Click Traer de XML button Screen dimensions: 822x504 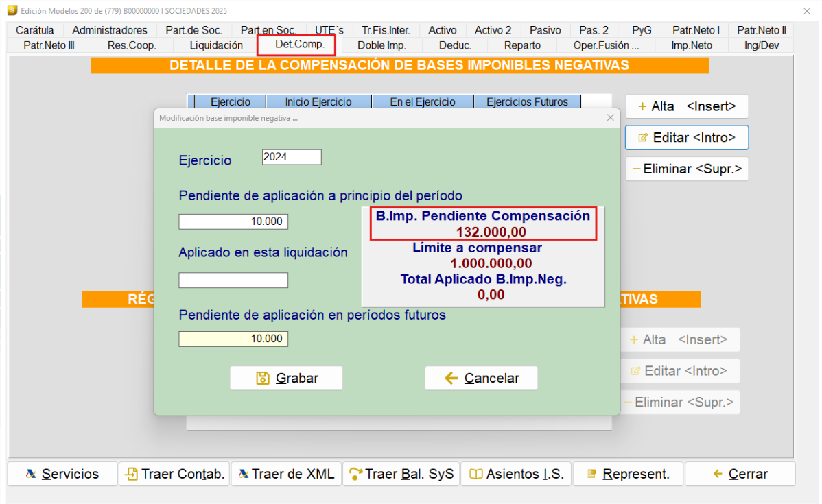pyautogui.click(x=286, y=474)
